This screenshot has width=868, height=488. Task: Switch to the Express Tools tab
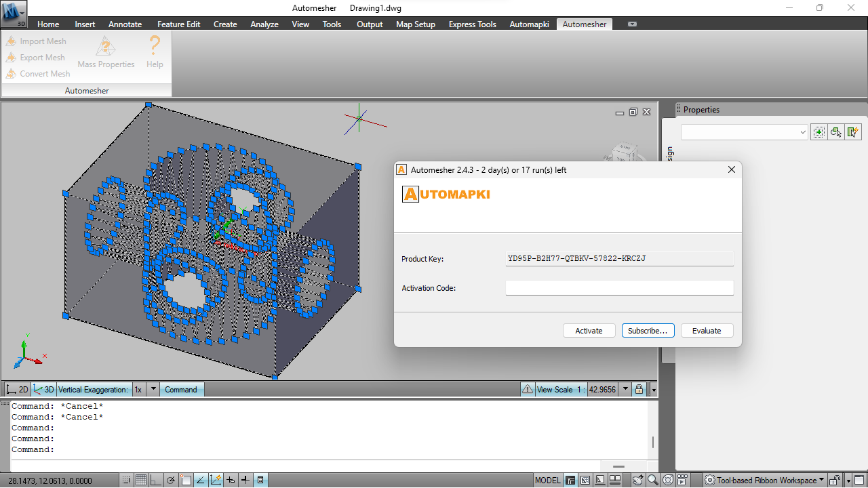pos(473,24)
